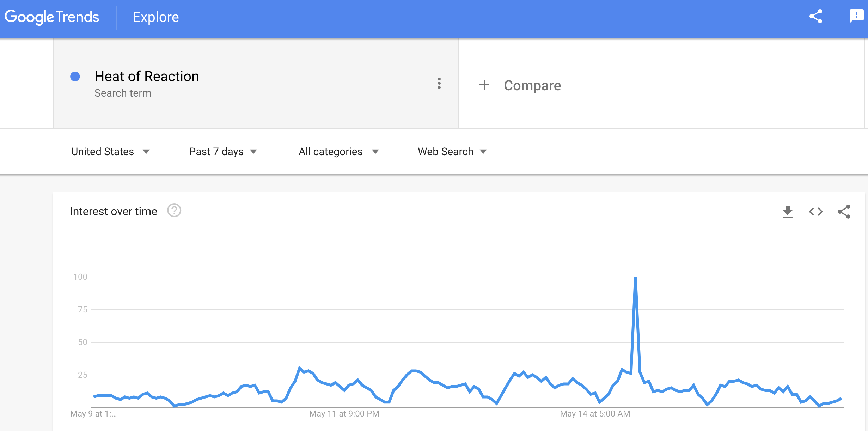Expand the United States region dropdown
This screenshot has width=868, height=431.
click(x=110, y=152)
